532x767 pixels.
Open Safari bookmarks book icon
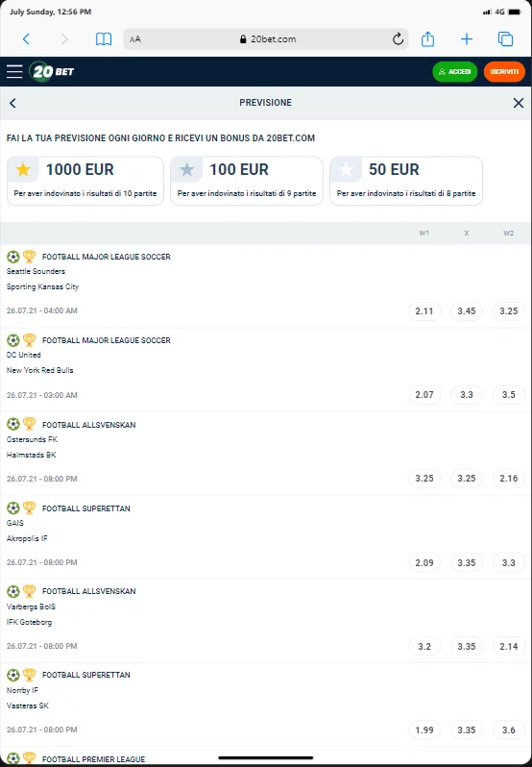104,39
